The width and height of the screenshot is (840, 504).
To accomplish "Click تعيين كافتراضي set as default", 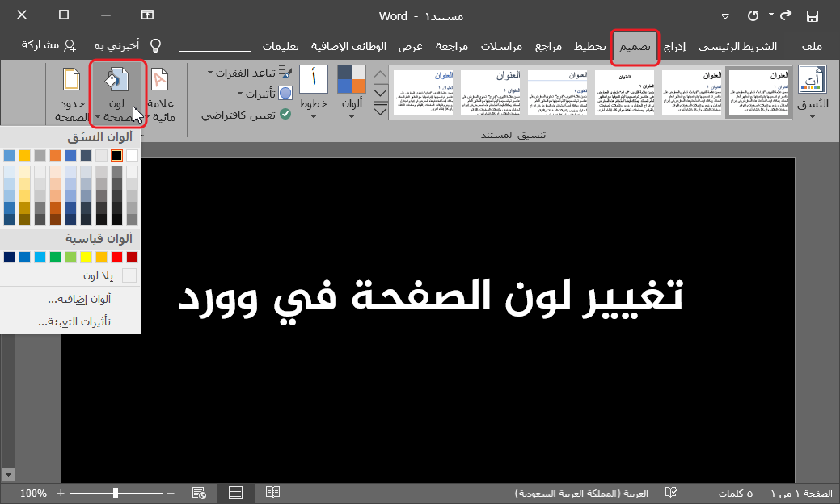I will (x=246, y=115).
